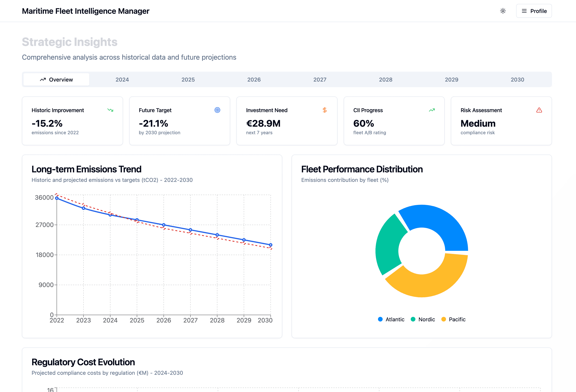
Task: Click the Future Target bullseye icon
Action: pyautogui.click(x=217, y=110)
